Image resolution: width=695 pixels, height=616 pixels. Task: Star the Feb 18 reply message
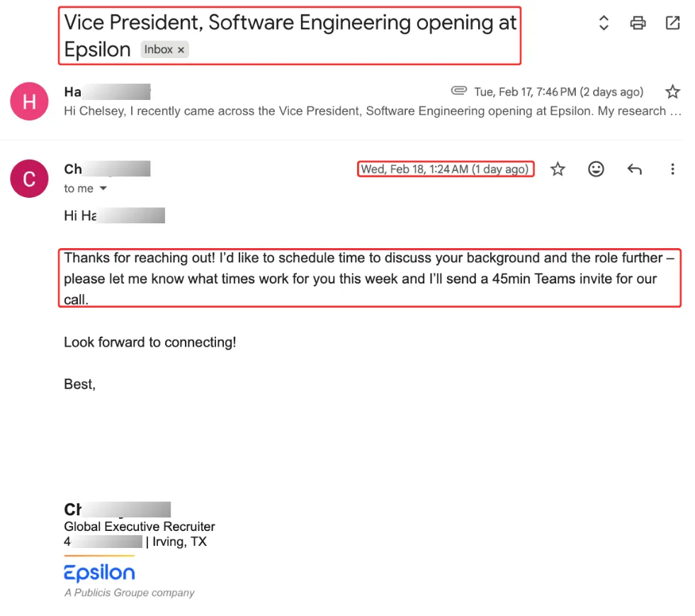(558, 169)
